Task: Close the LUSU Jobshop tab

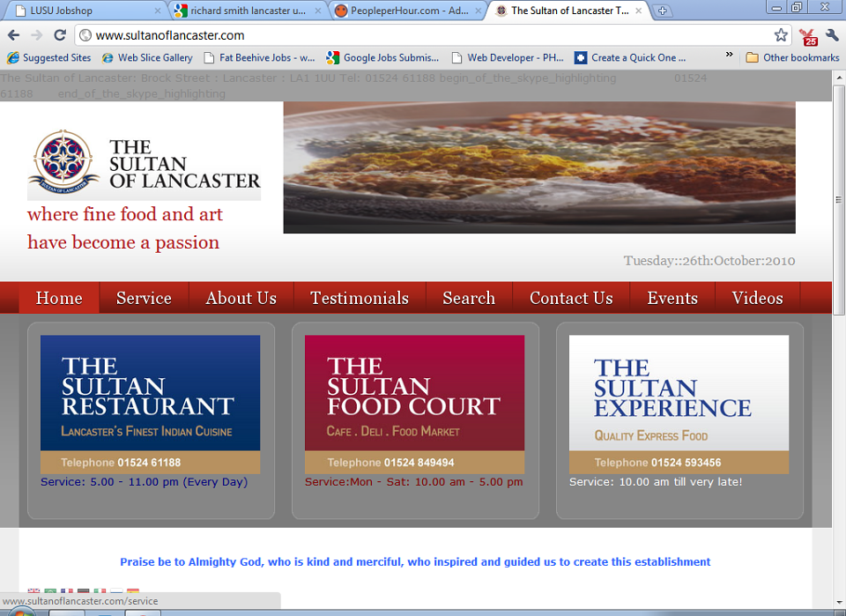Action: point(158,11)
